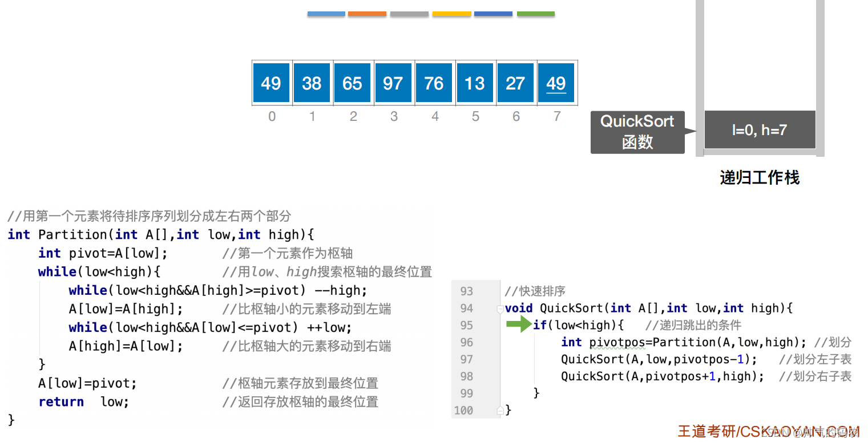Click the array cell containing 97
Screen dimensions: 868x443
[393, 83]
